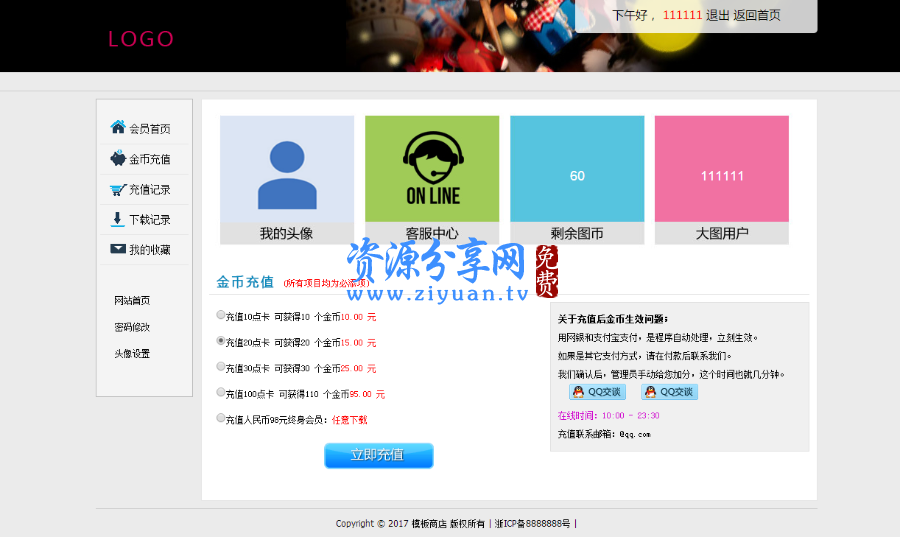
Task: Click the 充值联系邮箱 line
Action: 604,434
